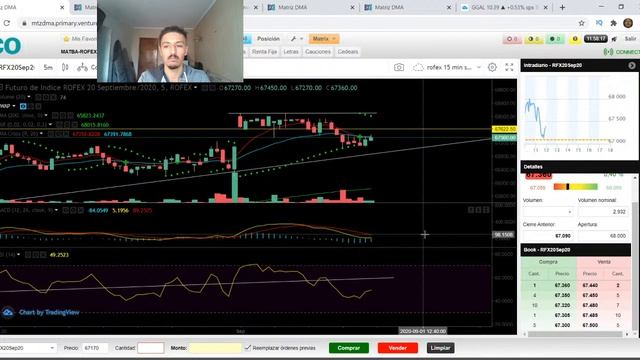Open candlestick chart style icon
Viewport: 640px width, 360px height.
click(x=65, y=67)
